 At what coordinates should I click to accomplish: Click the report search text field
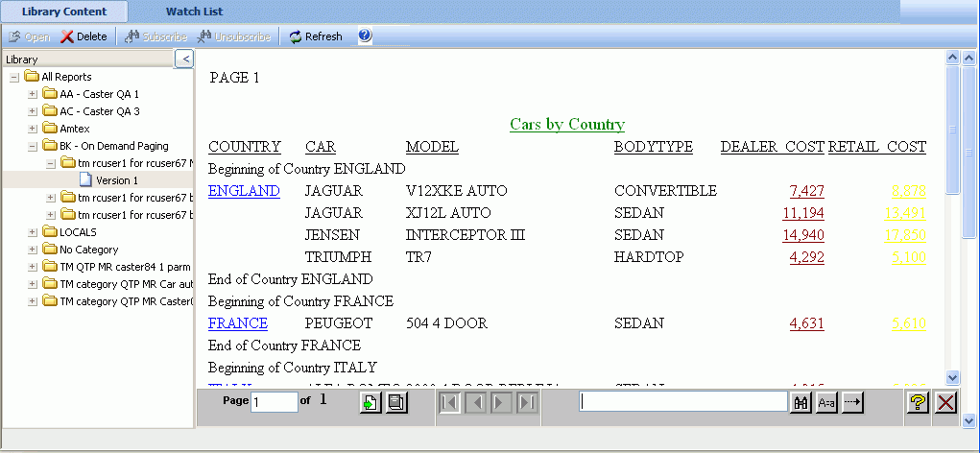coord(683,402)
